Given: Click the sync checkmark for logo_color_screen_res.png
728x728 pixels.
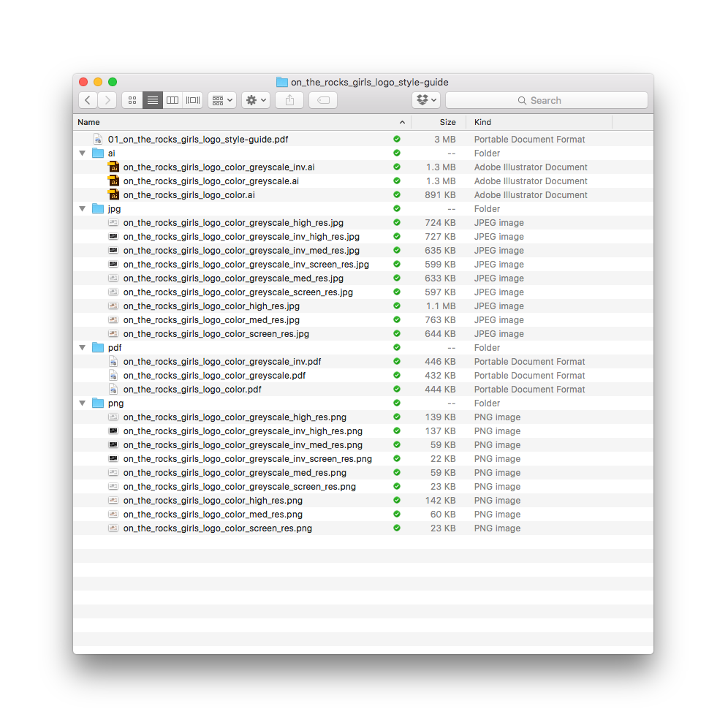Looking at the screenshot, I should (x=397, y=528).
